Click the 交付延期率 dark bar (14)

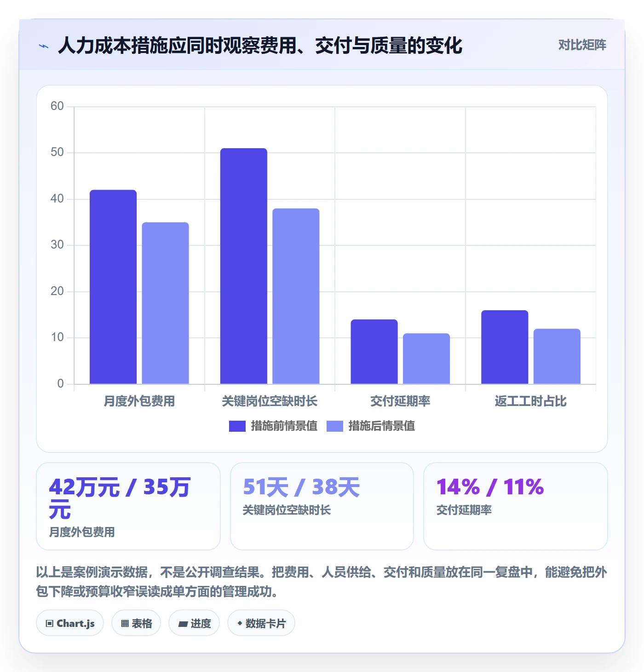tap(374, 352)
